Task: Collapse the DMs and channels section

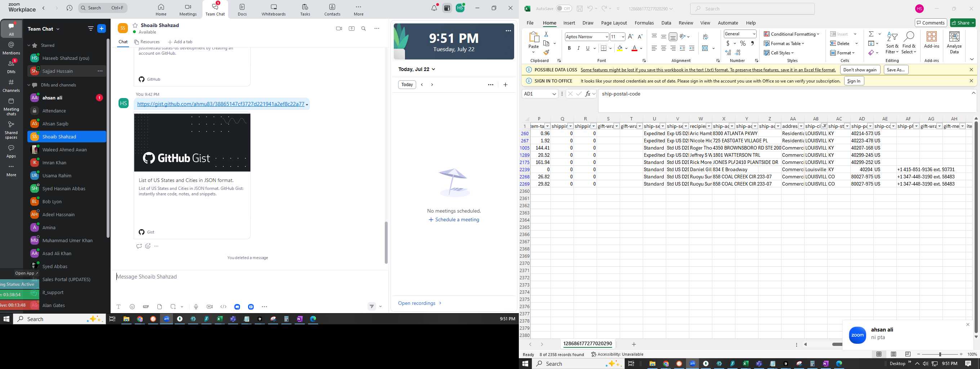Action: pos(28,85)
